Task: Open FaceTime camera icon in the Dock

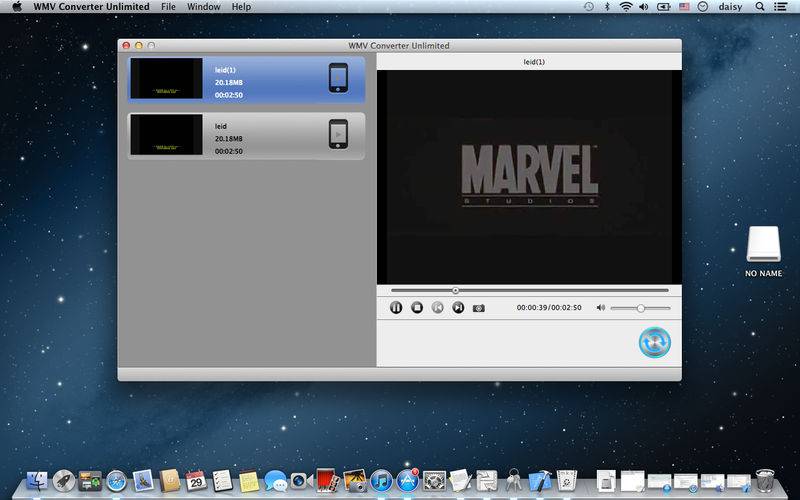Action: tap(302, 481)
